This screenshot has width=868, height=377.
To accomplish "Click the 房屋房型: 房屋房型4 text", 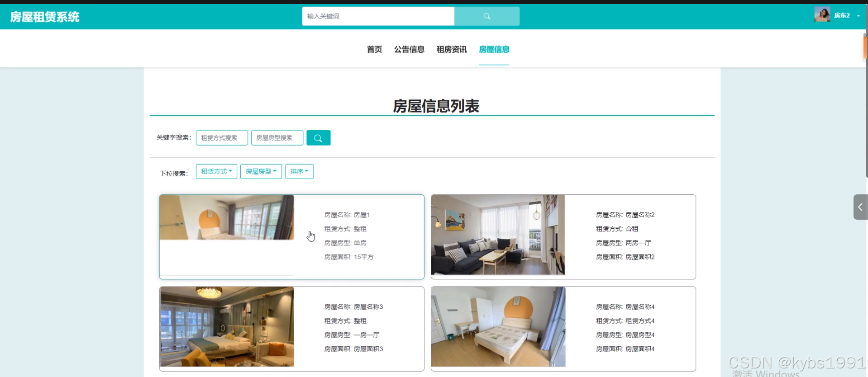I will [625, 335].
